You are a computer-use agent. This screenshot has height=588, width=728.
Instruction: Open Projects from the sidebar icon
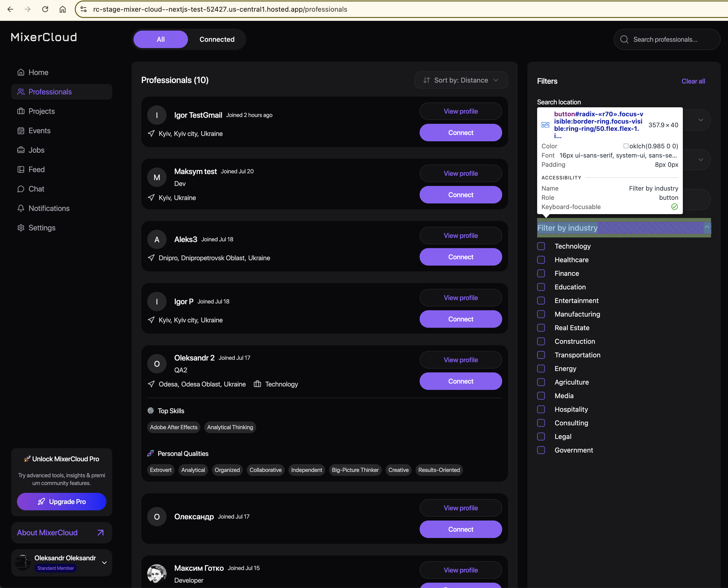pos(21,111)
